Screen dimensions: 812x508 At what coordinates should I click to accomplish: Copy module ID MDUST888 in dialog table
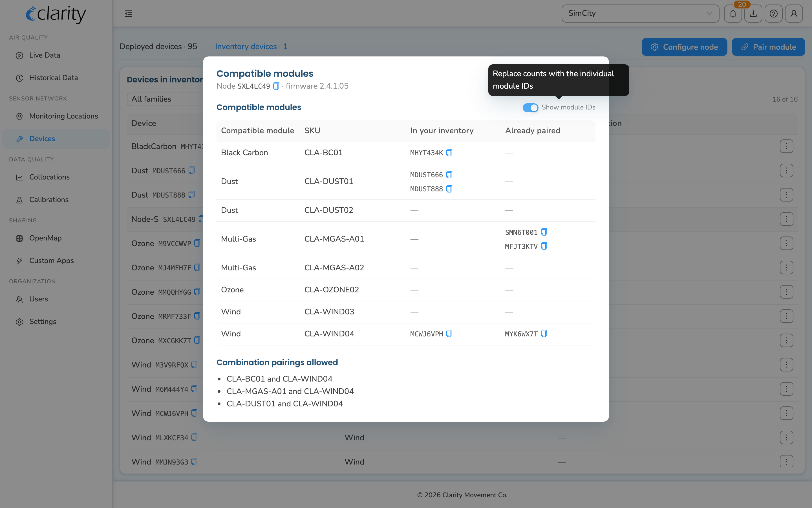[x=449, y=189]
